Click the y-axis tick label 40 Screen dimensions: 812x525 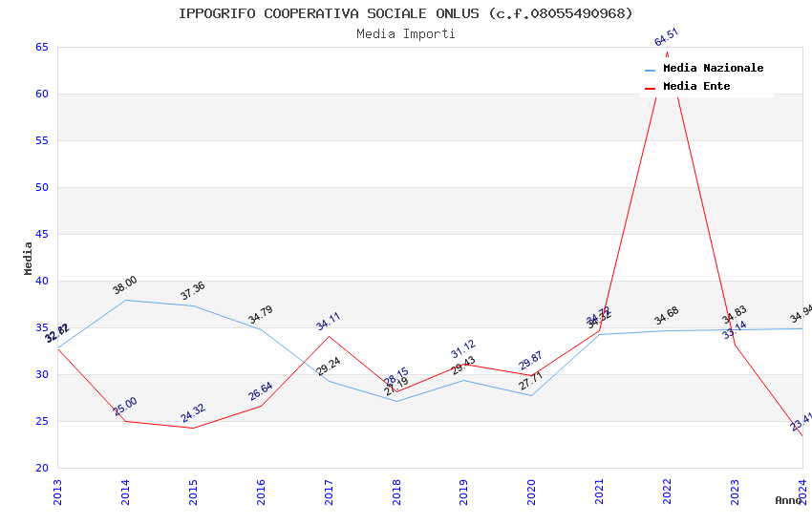click(42, 281)
